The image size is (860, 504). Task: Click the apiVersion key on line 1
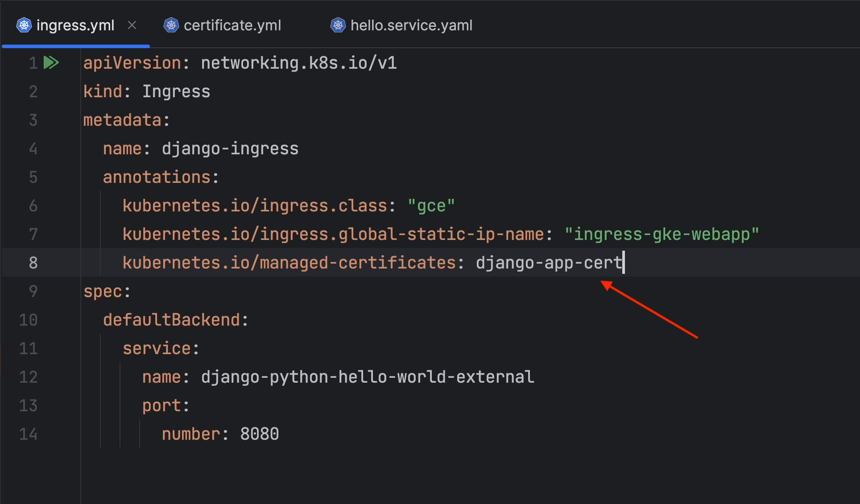[132, 63]
